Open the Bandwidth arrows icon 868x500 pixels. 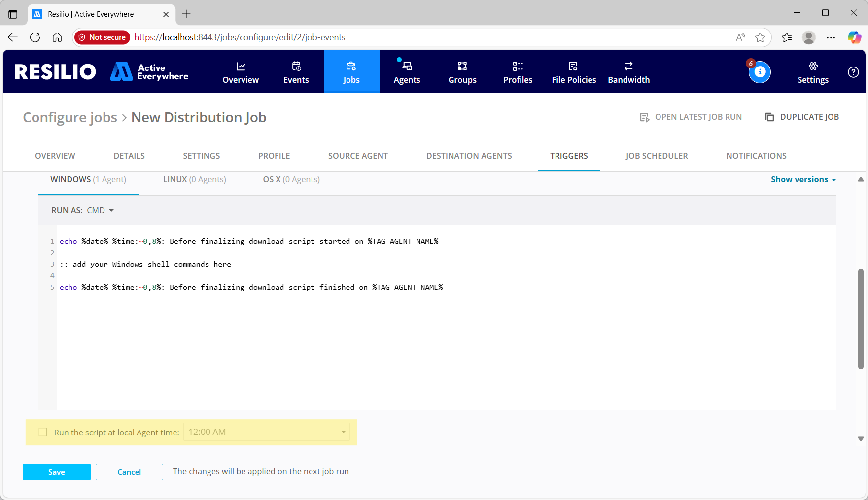tap(628, 67)
